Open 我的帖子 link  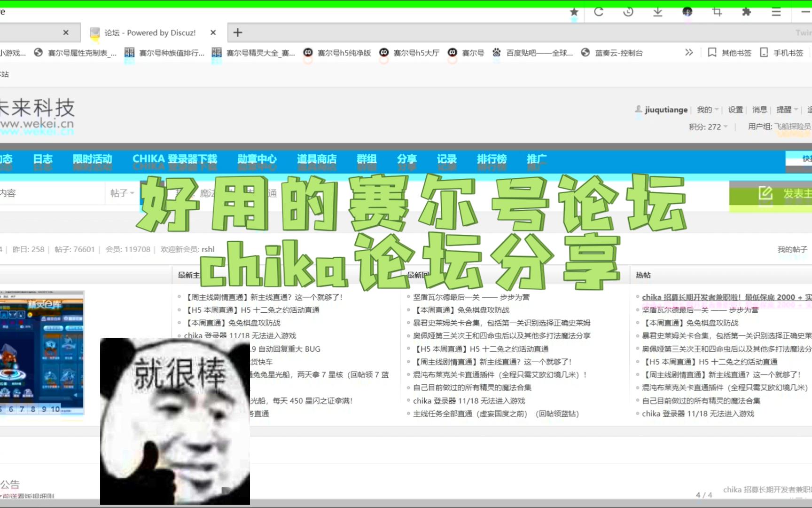pyautogui.click(x=792, y=249)
